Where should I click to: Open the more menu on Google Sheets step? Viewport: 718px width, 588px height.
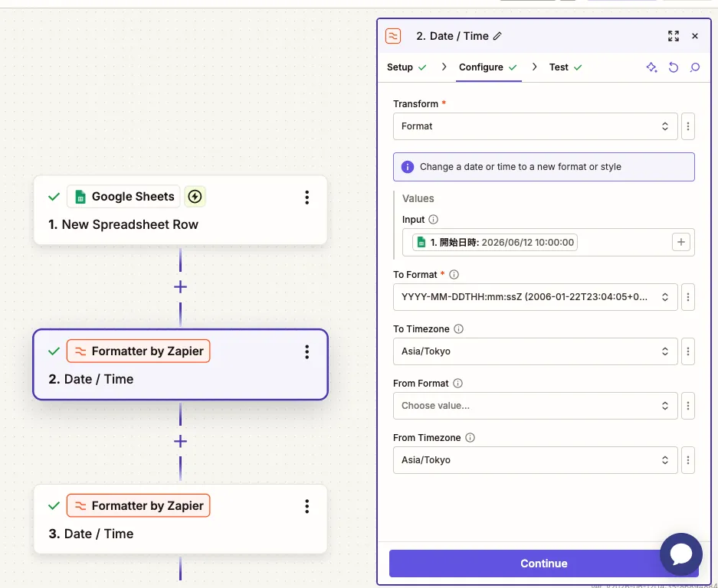pyautogui.click(x=307, y=198)
